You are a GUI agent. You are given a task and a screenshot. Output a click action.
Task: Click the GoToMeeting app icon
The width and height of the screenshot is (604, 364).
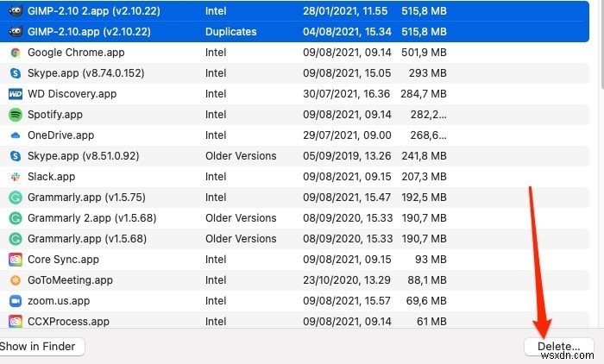coord(15,280)
